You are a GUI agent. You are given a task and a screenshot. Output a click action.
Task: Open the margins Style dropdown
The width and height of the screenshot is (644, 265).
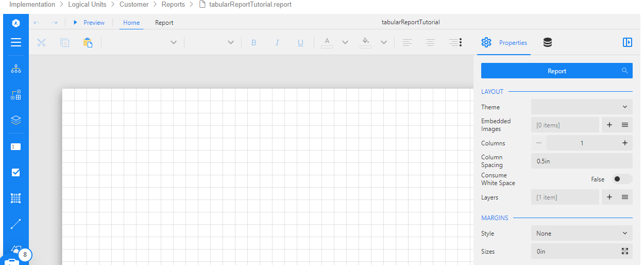[x=581, y=234]
